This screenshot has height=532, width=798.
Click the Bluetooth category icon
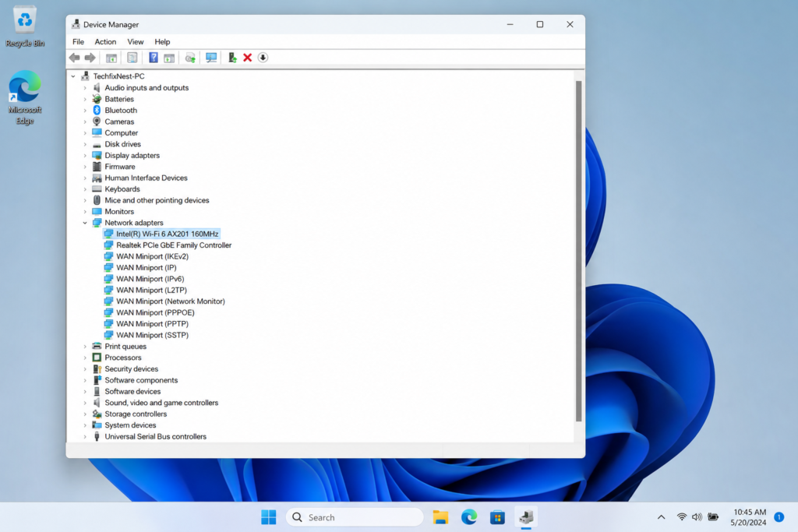(x=97, y=111)
